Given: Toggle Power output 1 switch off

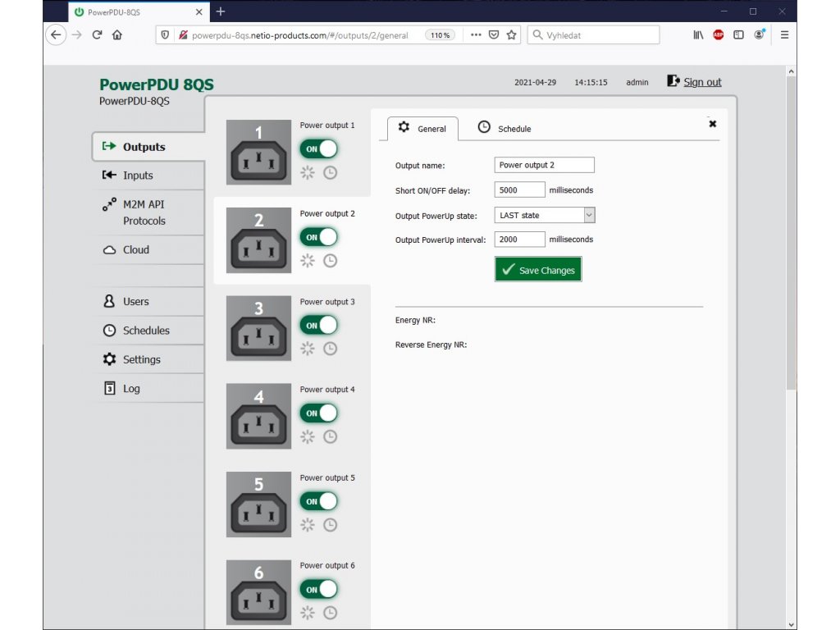Looking at the screenshot, I should point(319,149).
